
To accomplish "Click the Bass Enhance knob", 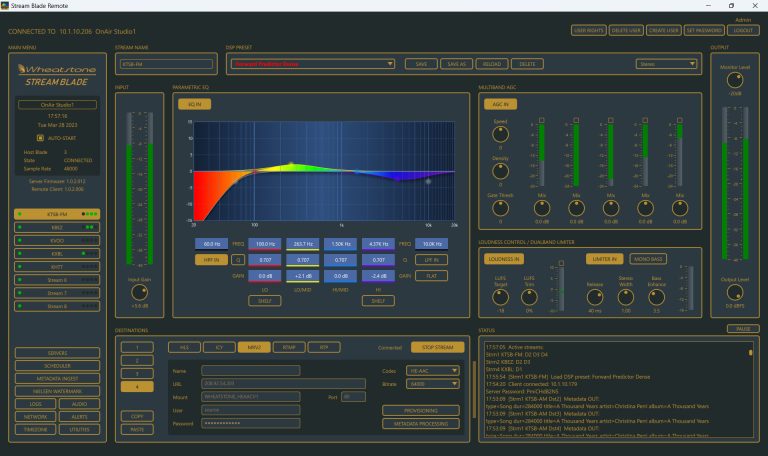I will coord(657,296).
